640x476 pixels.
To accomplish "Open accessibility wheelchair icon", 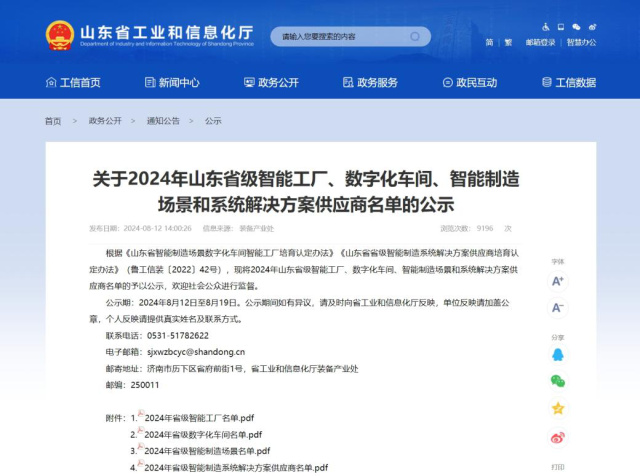I will pos(546,27).
